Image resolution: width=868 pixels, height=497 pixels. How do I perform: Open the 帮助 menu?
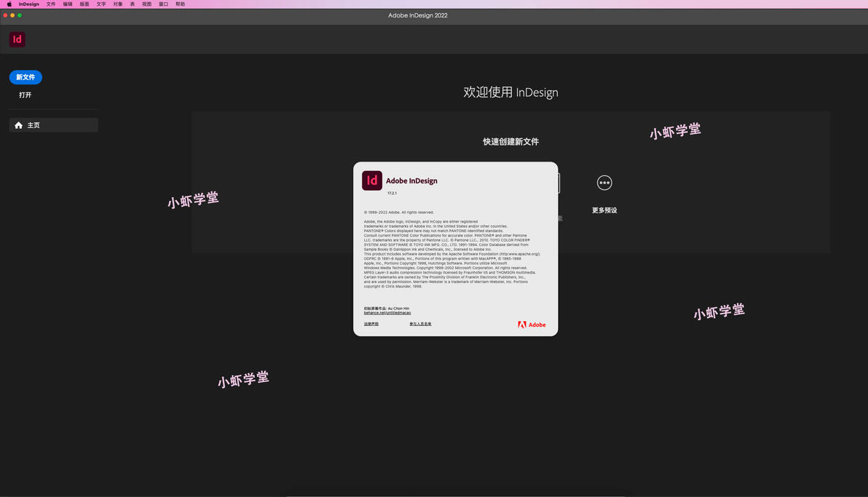[181, 4]
